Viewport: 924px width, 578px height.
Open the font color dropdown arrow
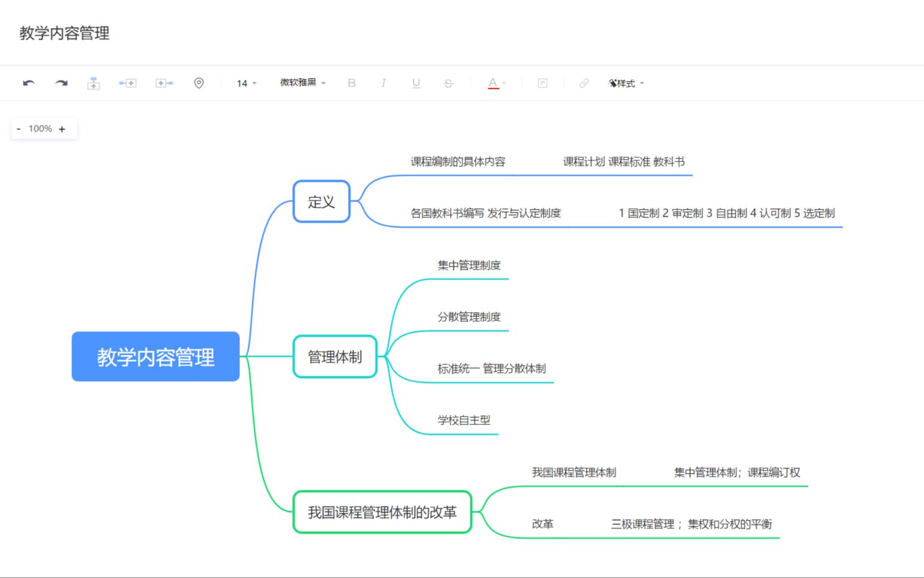point(504,83)
